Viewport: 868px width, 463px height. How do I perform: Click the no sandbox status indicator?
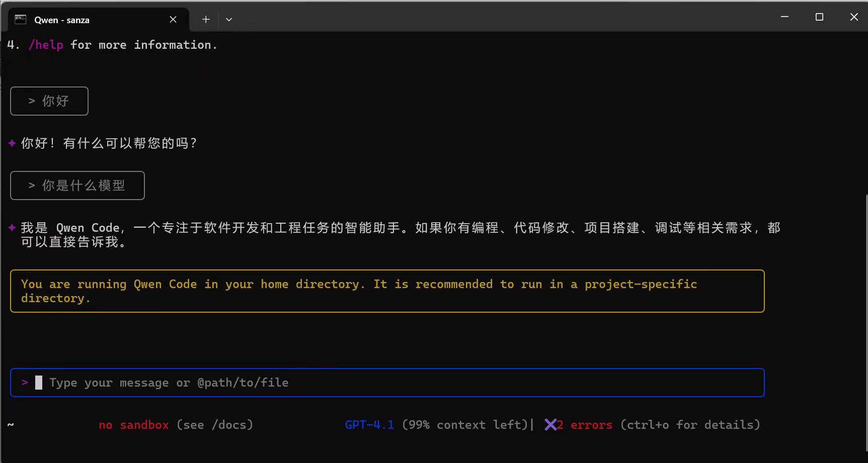134,425
